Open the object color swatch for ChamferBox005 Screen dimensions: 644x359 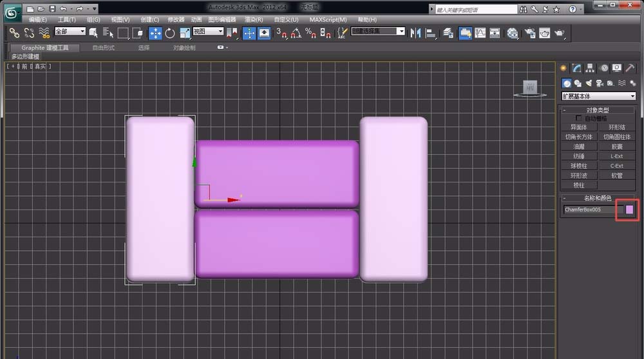(629, 209)
